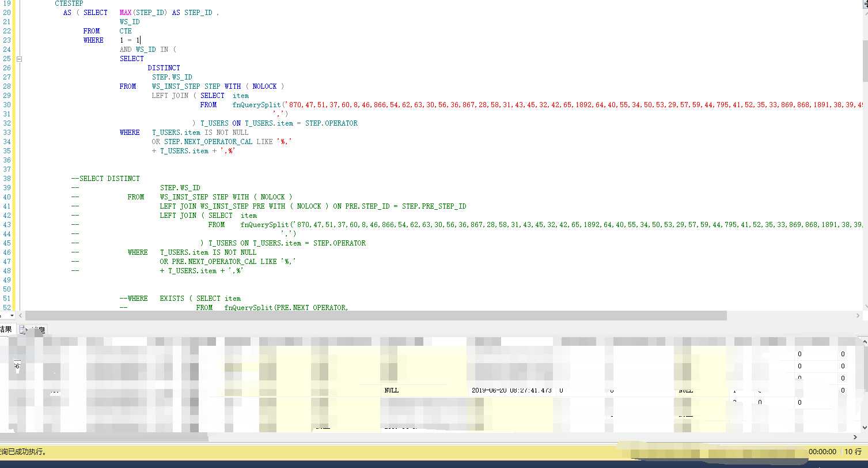868x468 pixels.
Task: Click the results grid scroll-down arrow
Action: click(864, 427)
